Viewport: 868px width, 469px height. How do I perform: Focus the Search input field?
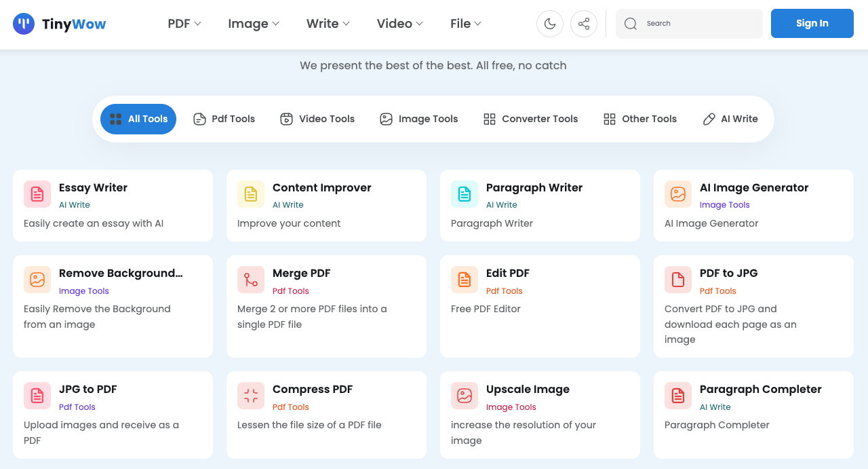tap(698, 24)
